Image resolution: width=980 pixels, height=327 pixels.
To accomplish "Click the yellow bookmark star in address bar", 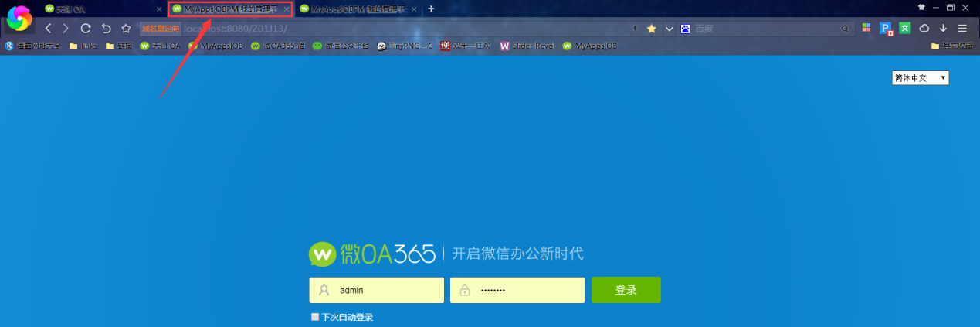I will click(x=651, y=29).
